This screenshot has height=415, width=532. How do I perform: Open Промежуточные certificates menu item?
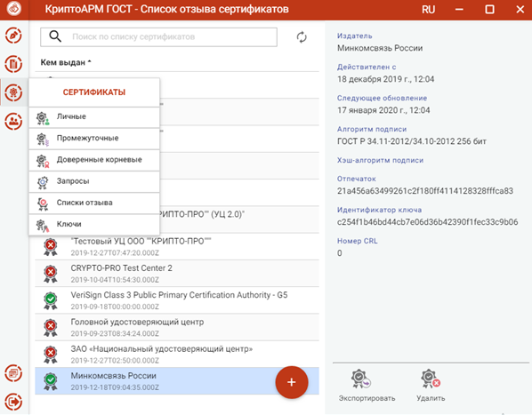pyautogui.click(x=94, y=139)
